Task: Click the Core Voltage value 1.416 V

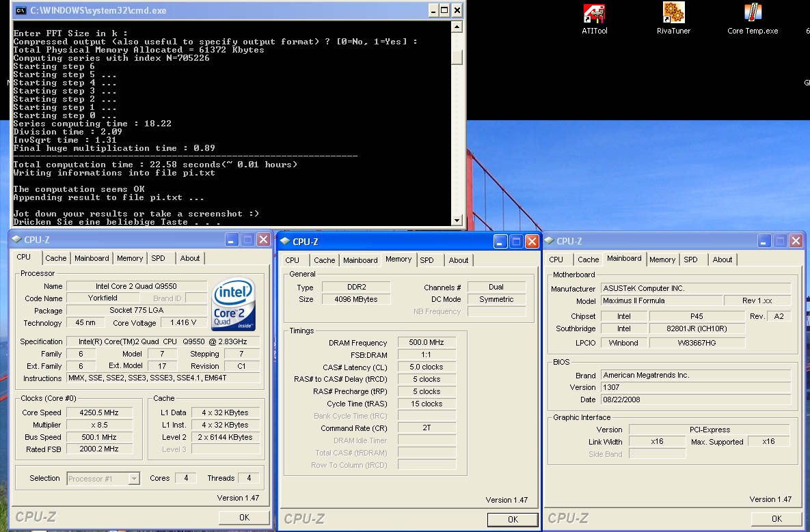Action: [x=183, y=322]
